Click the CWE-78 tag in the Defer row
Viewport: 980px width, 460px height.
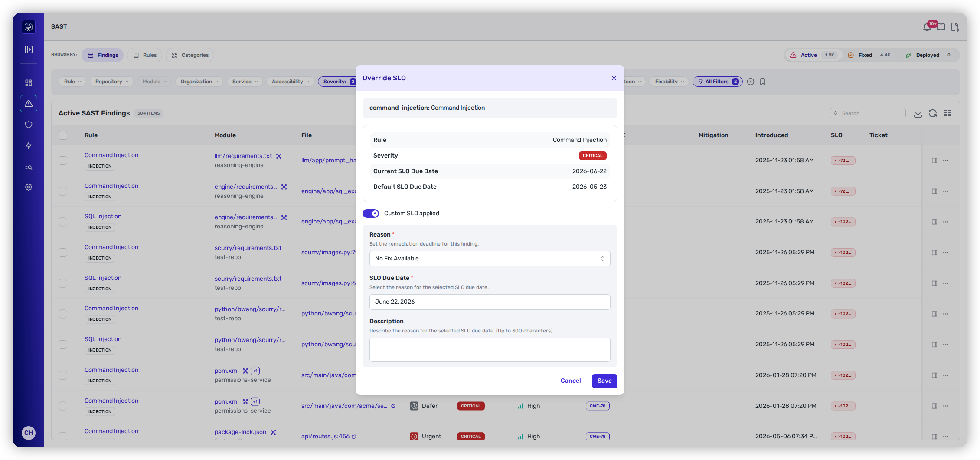(598, 406)
